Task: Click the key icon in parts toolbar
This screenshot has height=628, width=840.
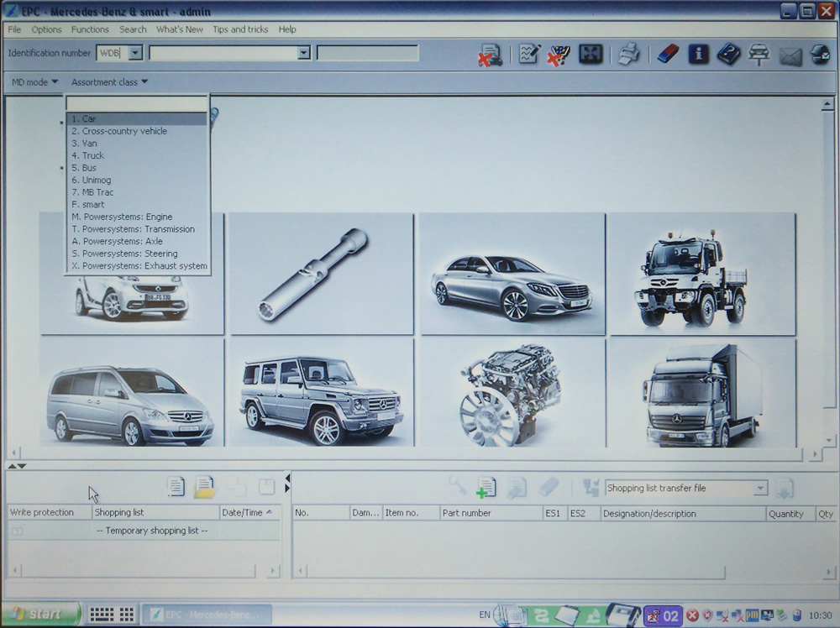Action: click(457, 487)
